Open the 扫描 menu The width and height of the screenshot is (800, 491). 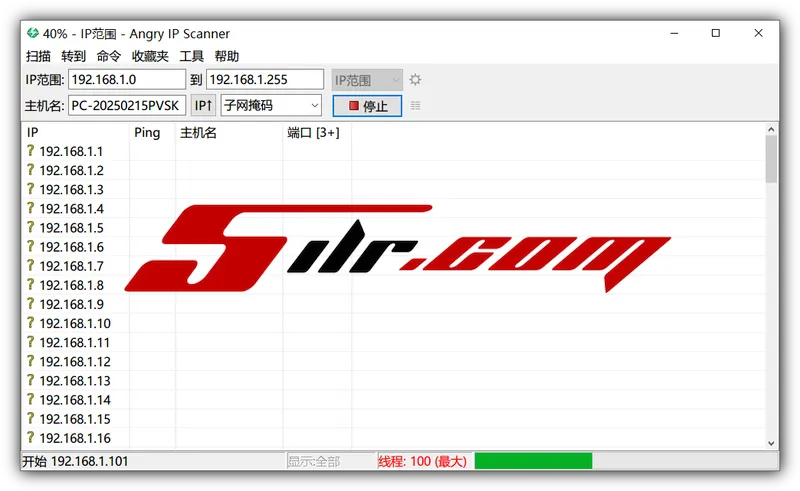click(x=38, y=56)
